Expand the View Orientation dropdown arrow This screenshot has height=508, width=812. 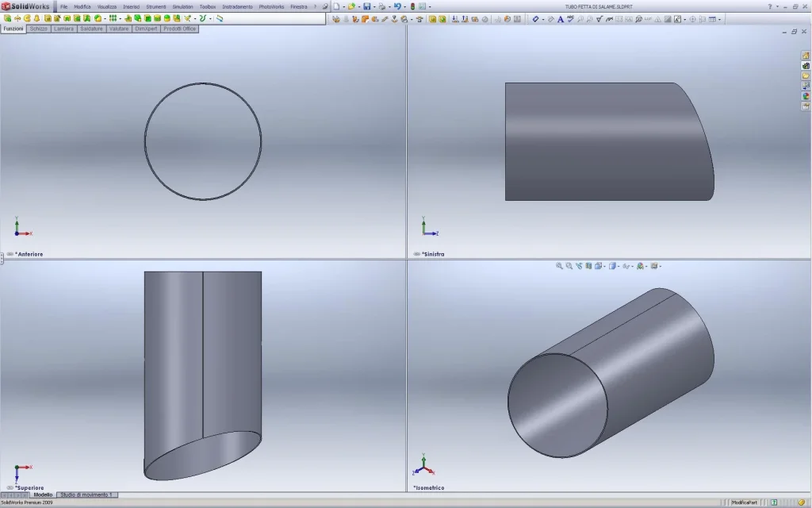click(x=604, y=267)
